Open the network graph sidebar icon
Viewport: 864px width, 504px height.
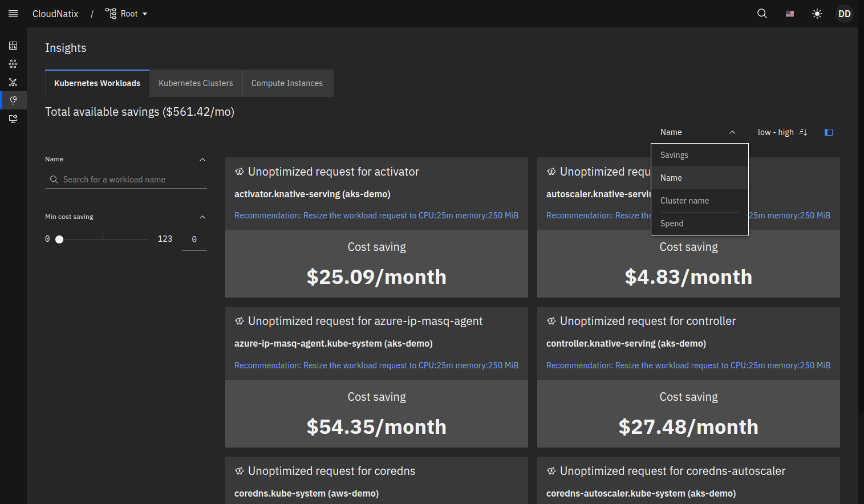point(13,82)
